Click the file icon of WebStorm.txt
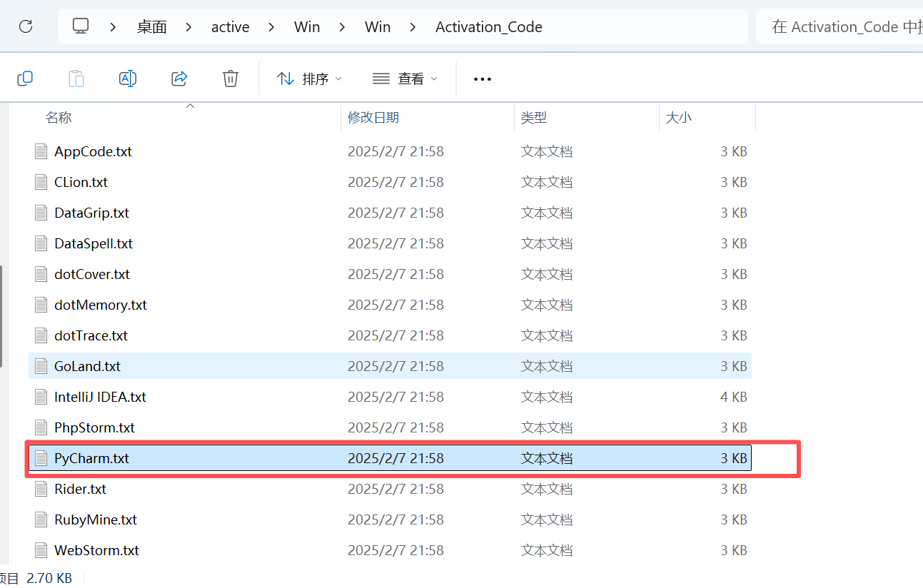Viewport: 923px width, 588px height. (x=41, y=550)
